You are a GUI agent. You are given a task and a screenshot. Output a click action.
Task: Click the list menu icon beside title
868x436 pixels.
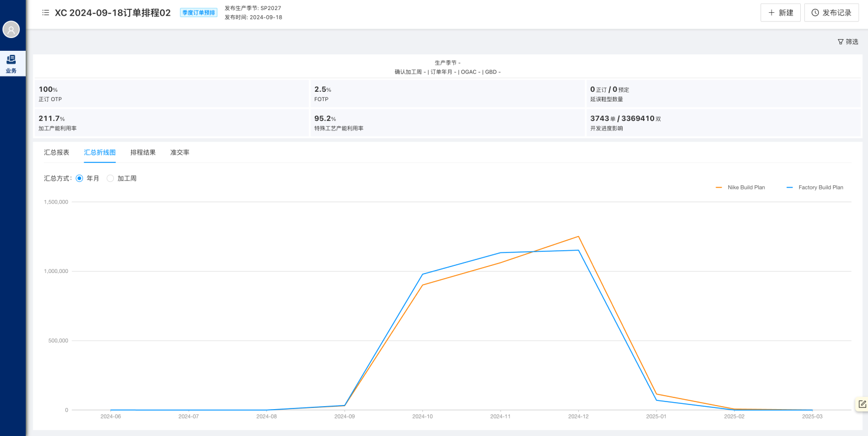pos(46,13)
